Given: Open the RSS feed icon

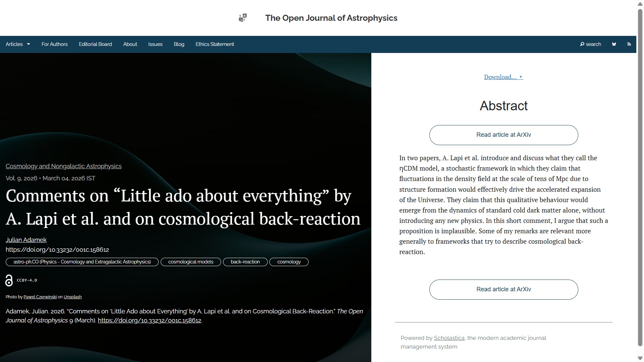Looking at the screenshot, I should (629, 44).
